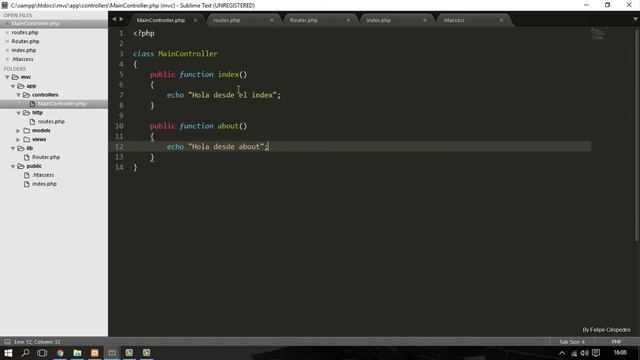This screenshot has width=640, height=360.
Task: Close the .htaccess tab with its x
Action: point(501,20)
